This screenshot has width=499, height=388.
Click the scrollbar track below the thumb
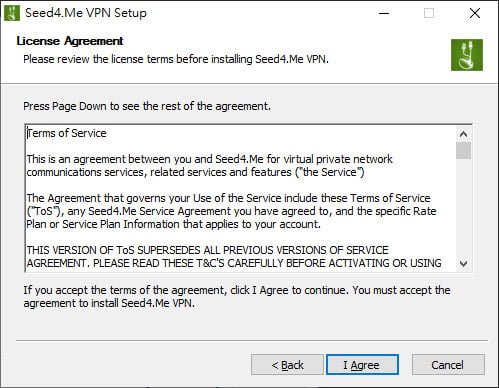click(x=463, y=207)
